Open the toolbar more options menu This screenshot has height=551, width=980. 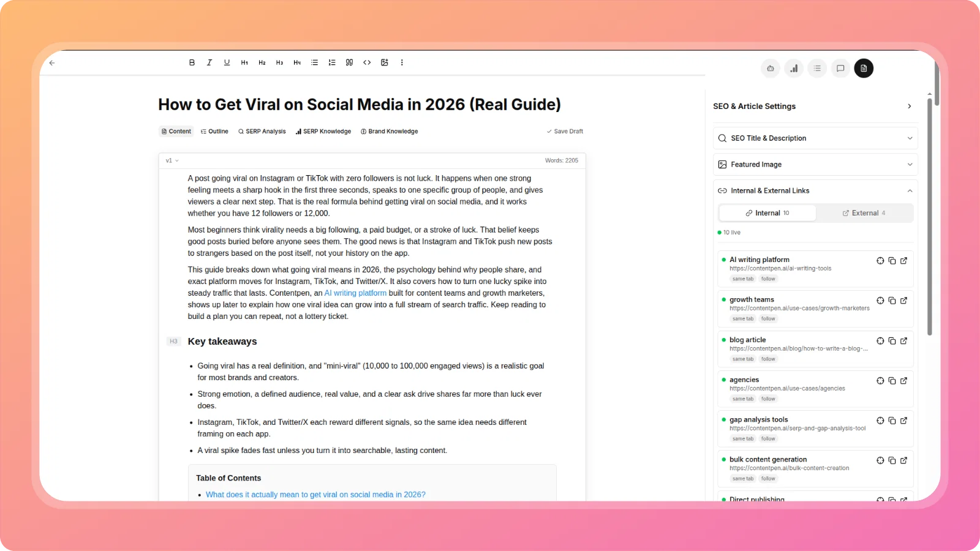coord(402,62)
